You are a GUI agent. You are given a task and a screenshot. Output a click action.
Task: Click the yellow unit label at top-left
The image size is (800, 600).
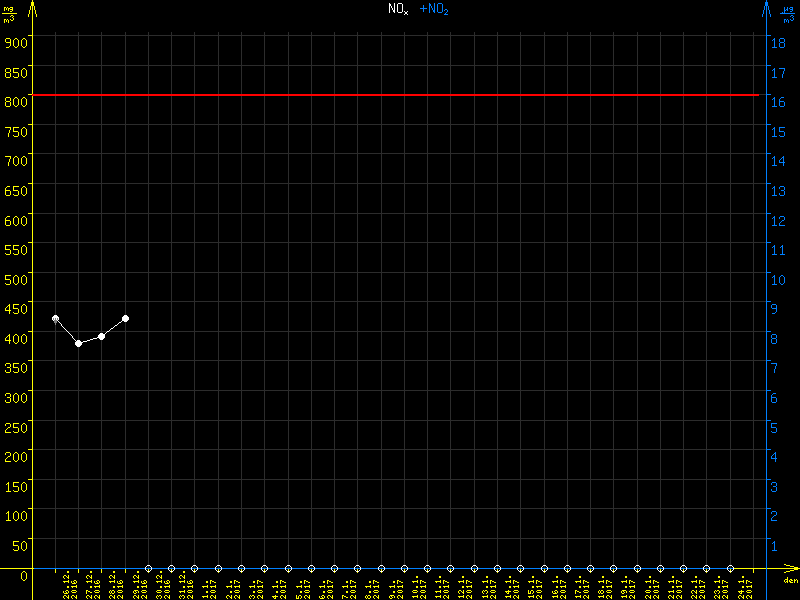click(x=9, y=13)
